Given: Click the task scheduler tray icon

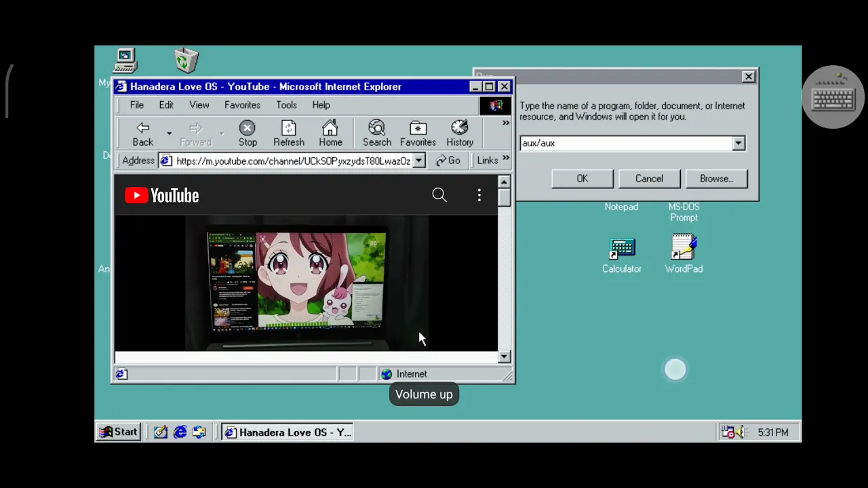Looking at the screenshot, I should tap(728, 432).
